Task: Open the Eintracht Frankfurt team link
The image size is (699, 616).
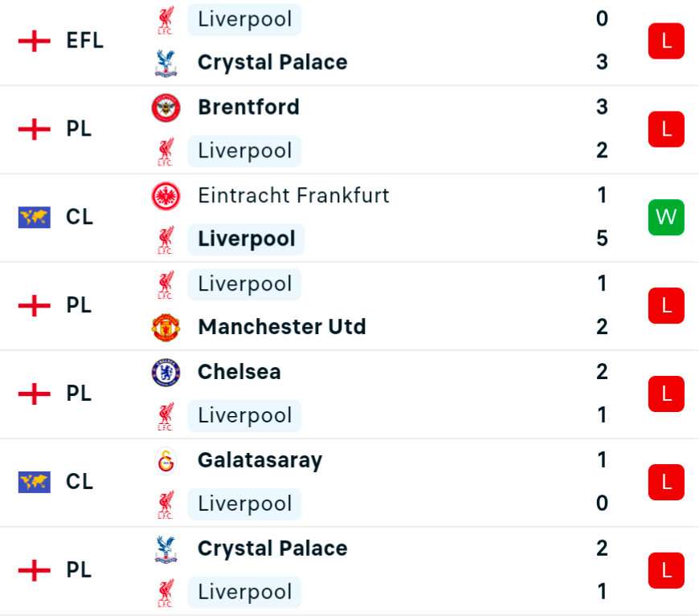Action: [x=293, y=196]
